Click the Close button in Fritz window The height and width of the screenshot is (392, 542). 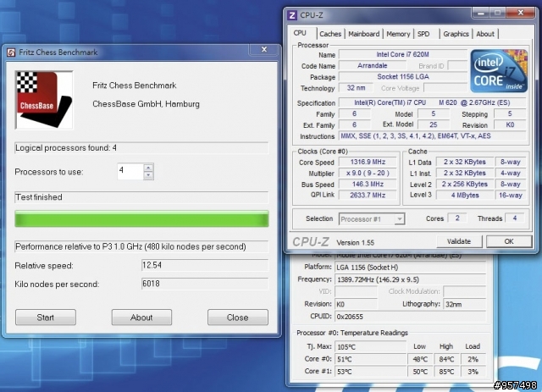click(x=237, y=317)
